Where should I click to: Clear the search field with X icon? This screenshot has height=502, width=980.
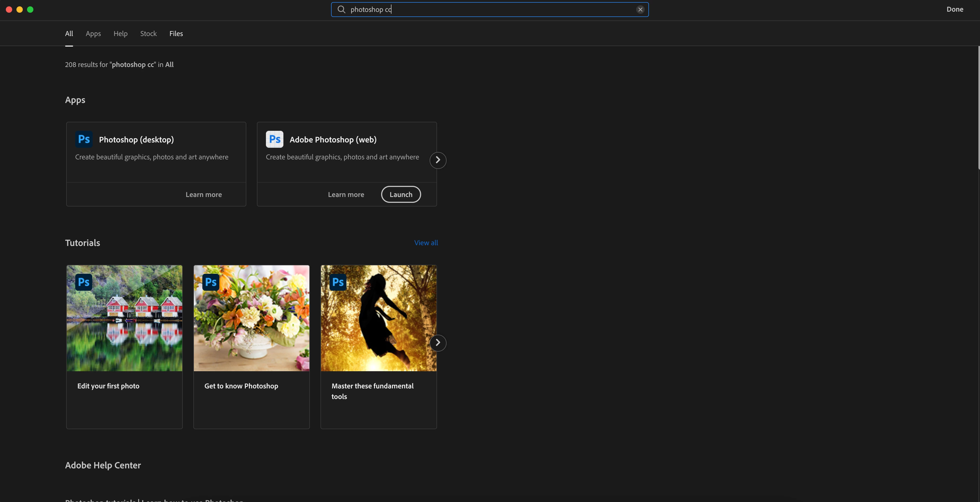pyautogui.click(x=640, y=10)
